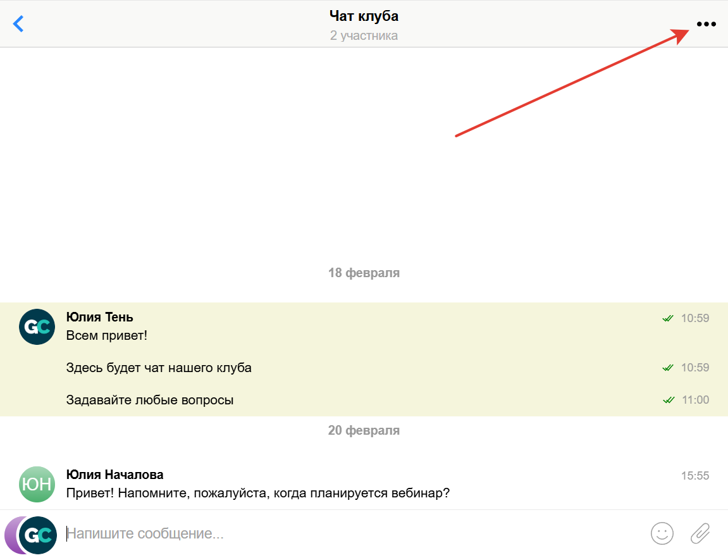Screen dimensions: 728x560
Task: Select message "Здесь будет чат нашего клуба"
Action: (159, 368)
